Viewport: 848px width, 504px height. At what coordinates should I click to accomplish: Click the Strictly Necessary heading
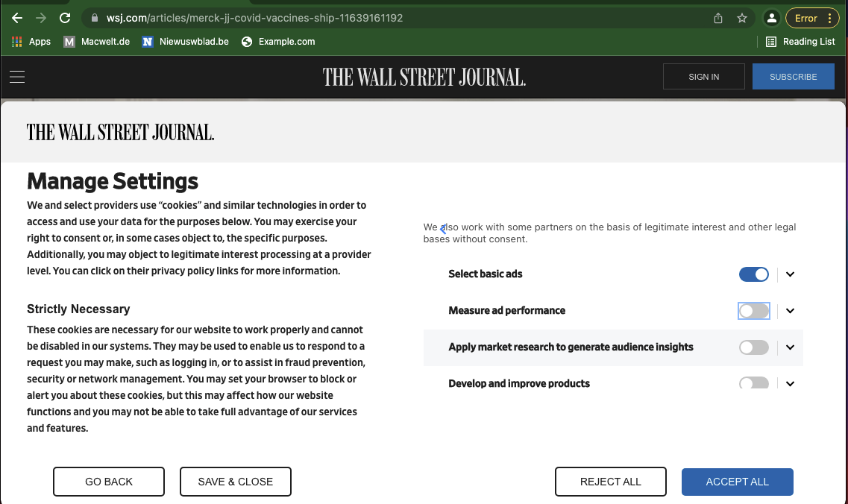(x=78, y=309)
